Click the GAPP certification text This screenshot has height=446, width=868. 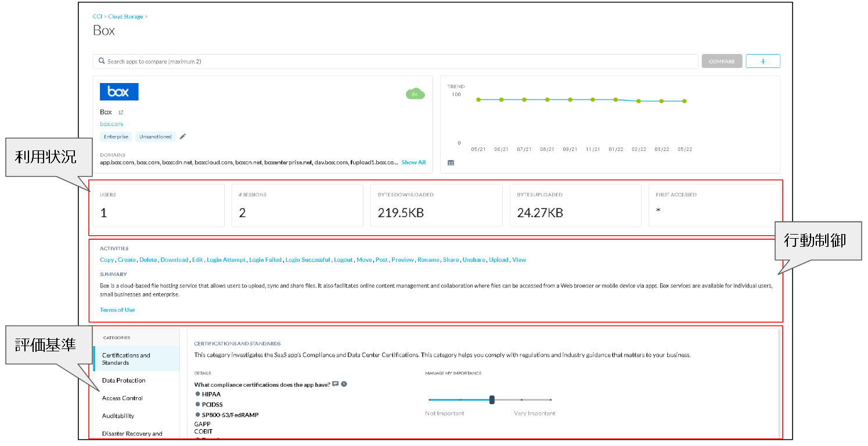pyautogui.click(x=203, y=425)
